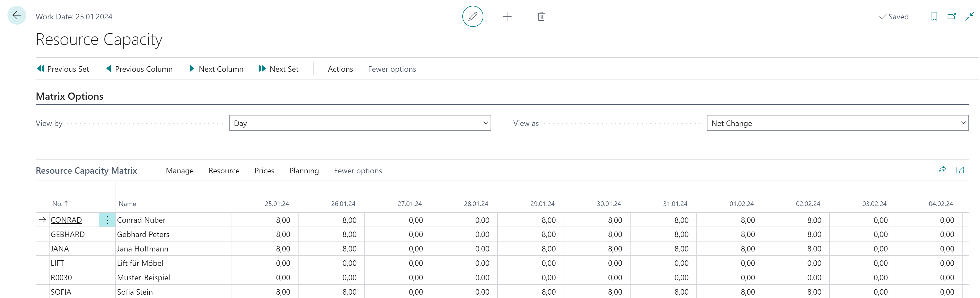Select the GEBHARD row number

67,235
